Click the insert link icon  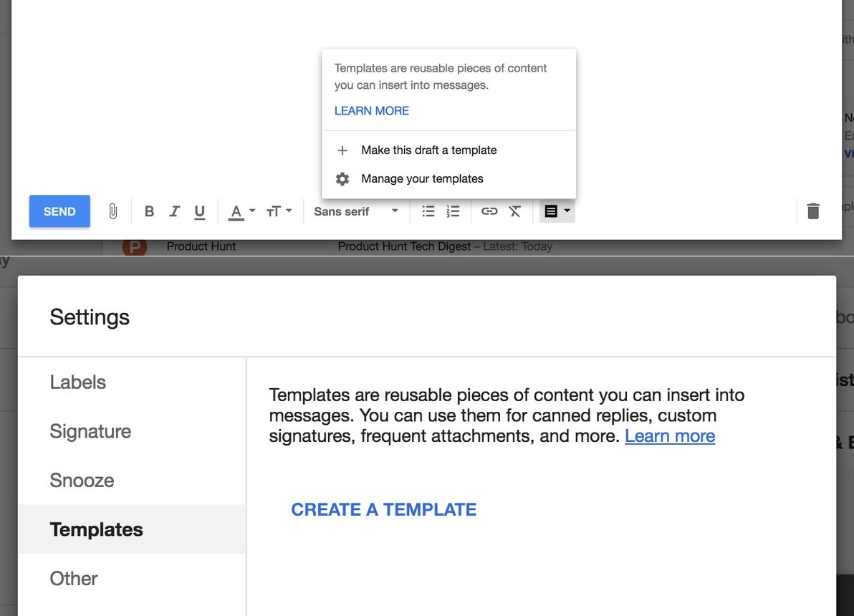(x=489, y=211)
